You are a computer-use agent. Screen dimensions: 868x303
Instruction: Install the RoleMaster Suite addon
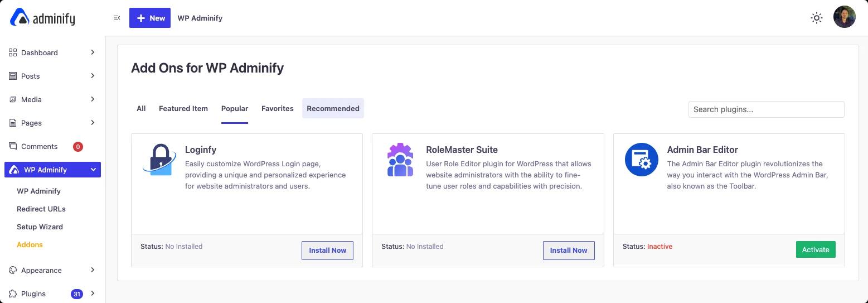569,251
